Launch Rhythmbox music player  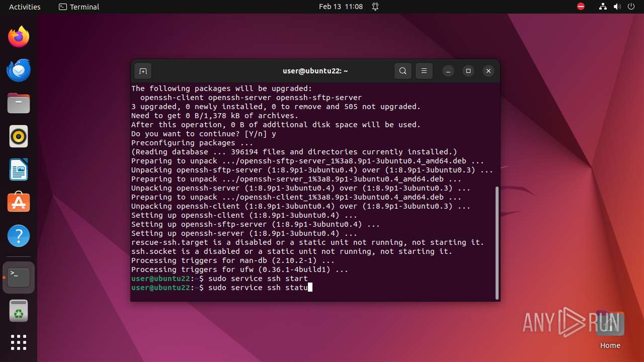(19, 136)
